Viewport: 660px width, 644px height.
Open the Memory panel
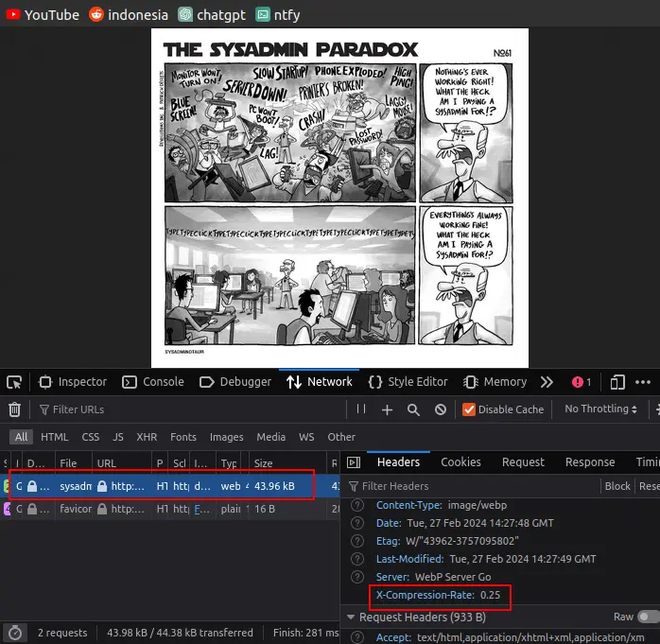[495, 382]
